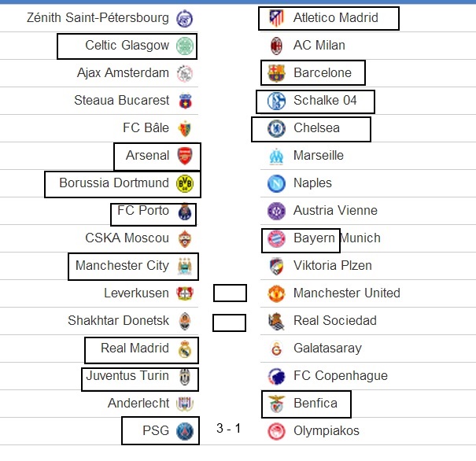Click the Shakhtar vs Real Sociedad score box
The height and width of the screenshot is (461, 476).
click(229, 323)
